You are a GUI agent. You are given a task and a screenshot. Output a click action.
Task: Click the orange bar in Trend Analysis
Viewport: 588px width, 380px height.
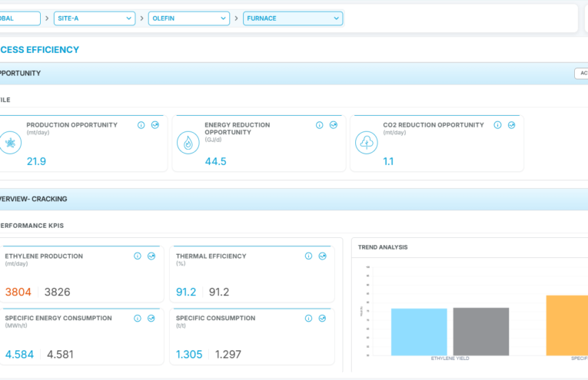567,325
